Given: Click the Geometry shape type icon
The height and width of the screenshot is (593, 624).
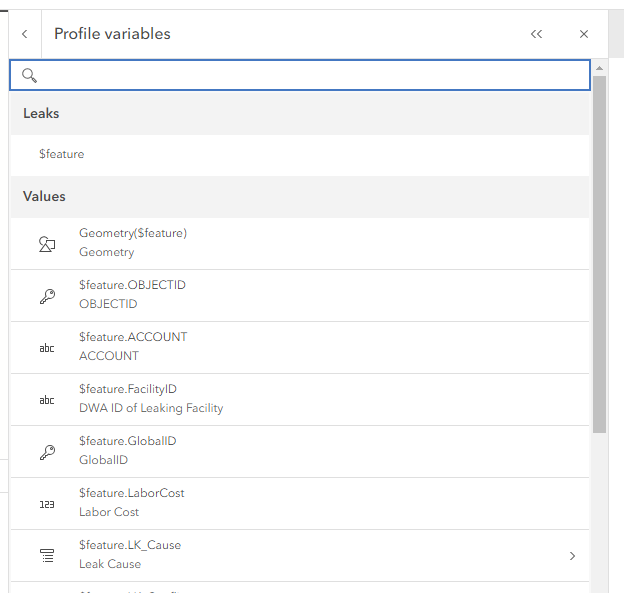Looking at the screenshot, I should pos(46,243).
